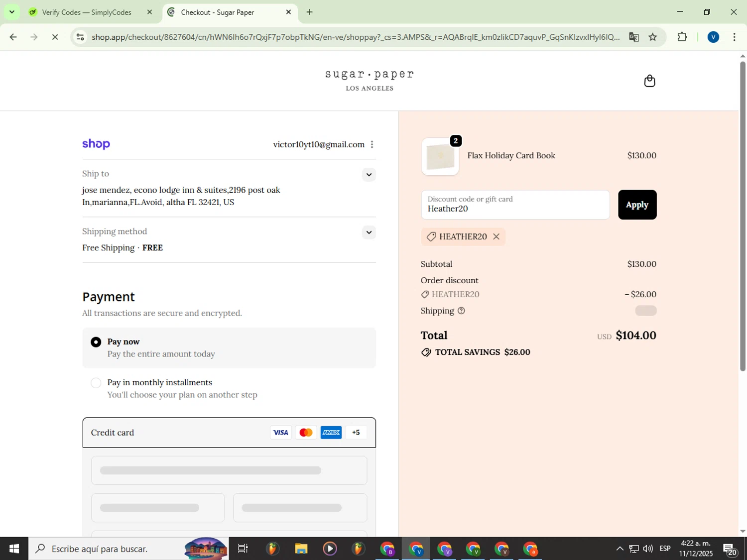This screenshot has height=560, width=747.
Task: Open the tab search dropdown arrow
Action: point(11,12)
